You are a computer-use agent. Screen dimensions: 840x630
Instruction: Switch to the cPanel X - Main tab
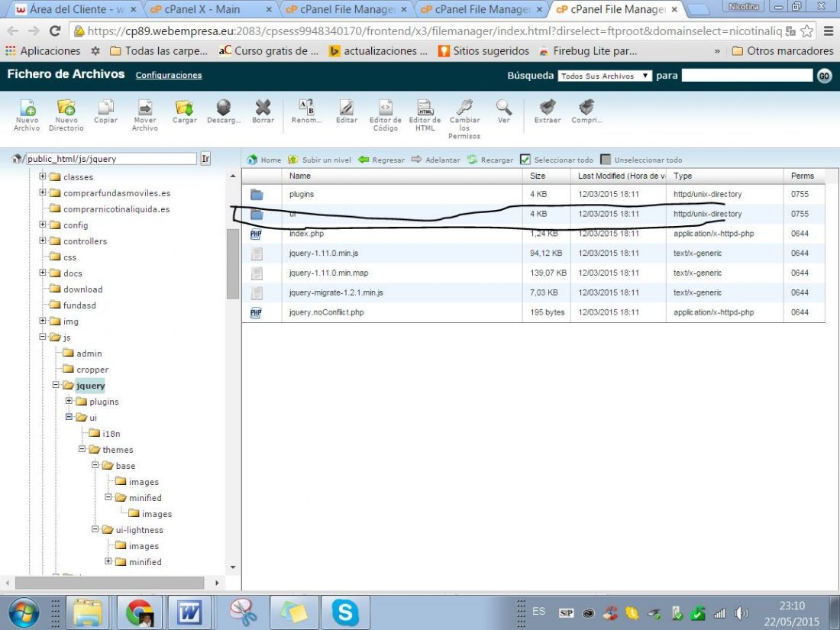(211, 10)
